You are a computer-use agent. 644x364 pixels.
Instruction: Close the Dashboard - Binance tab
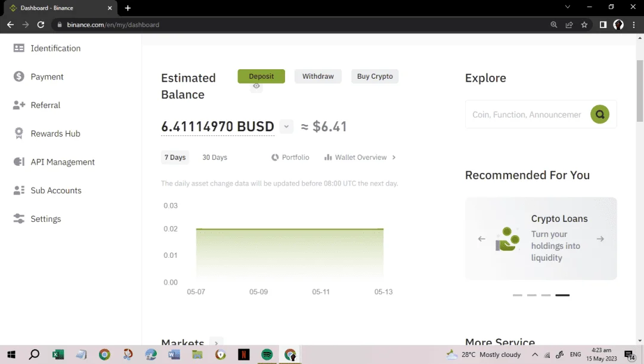[110, 8]
